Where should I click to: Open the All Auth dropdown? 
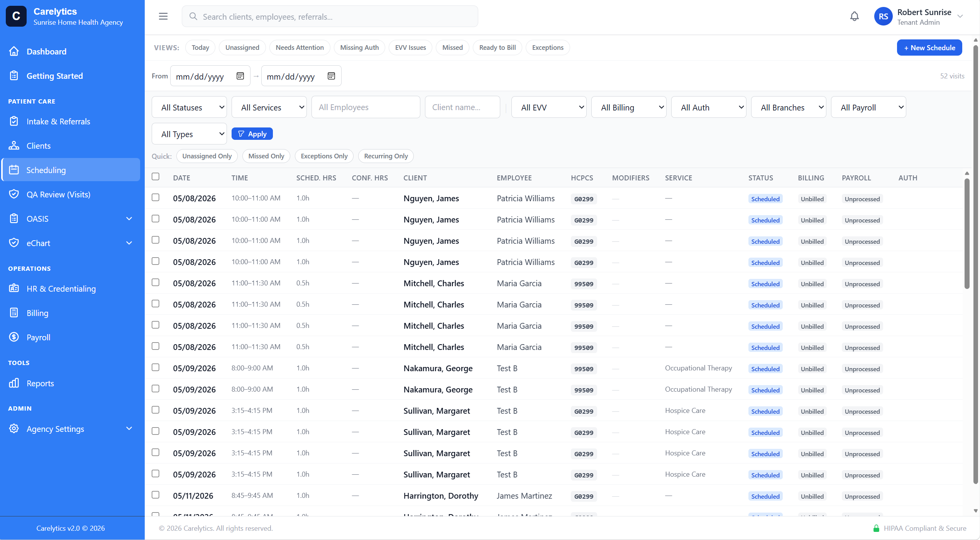point(709,107)
